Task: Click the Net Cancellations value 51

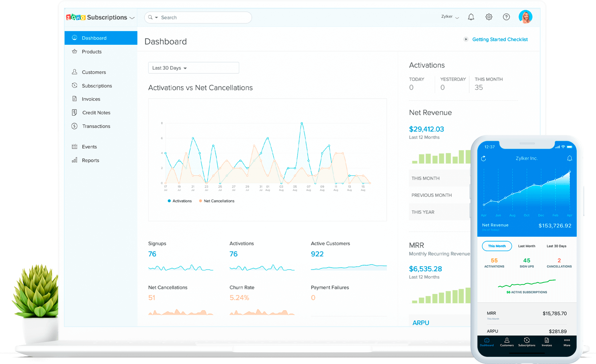Action: click(x=152, y=298)
